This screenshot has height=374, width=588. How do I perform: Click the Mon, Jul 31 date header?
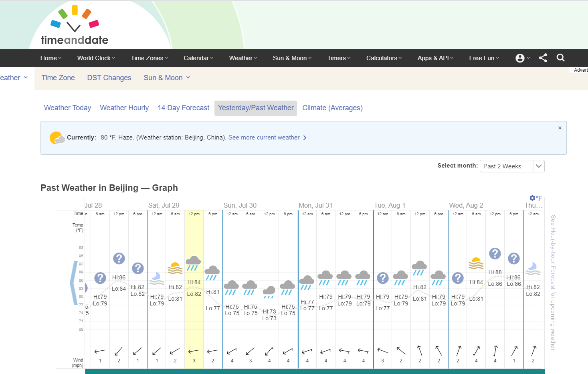[315, 205]
